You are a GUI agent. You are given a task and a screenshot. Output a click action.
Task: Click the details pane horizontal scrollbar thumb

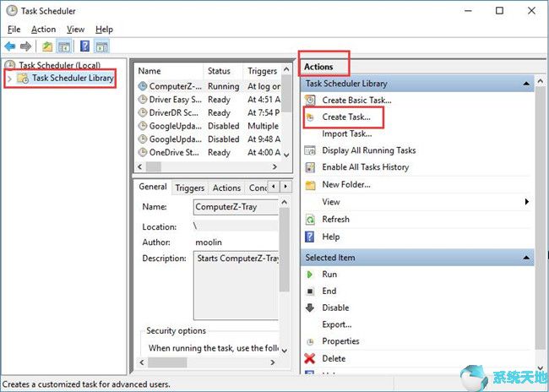coord(167,362)
